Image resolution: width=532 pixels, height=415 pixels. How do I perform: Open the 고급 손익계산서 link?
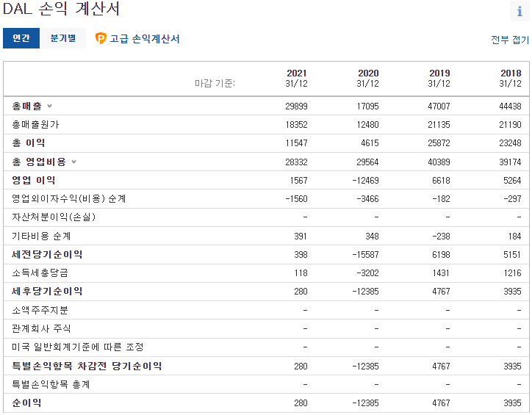click(x=145, y=39)
